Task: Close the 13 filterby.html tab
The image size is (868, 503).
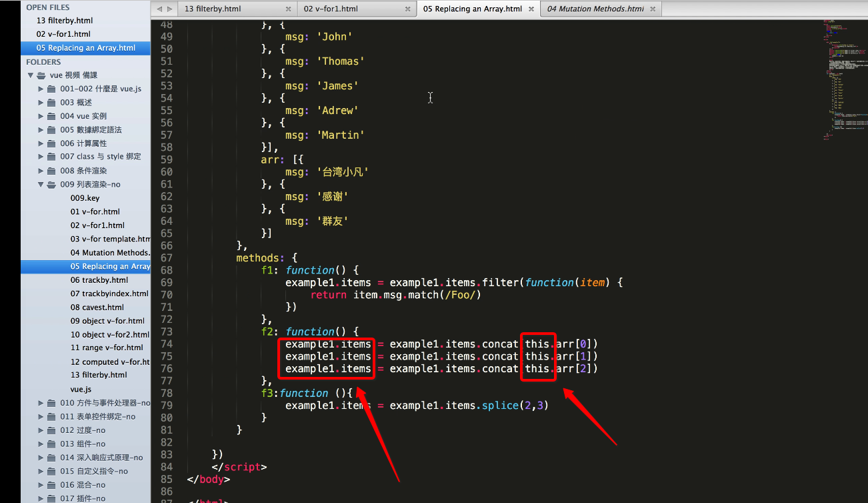Action: click(288, 9)
